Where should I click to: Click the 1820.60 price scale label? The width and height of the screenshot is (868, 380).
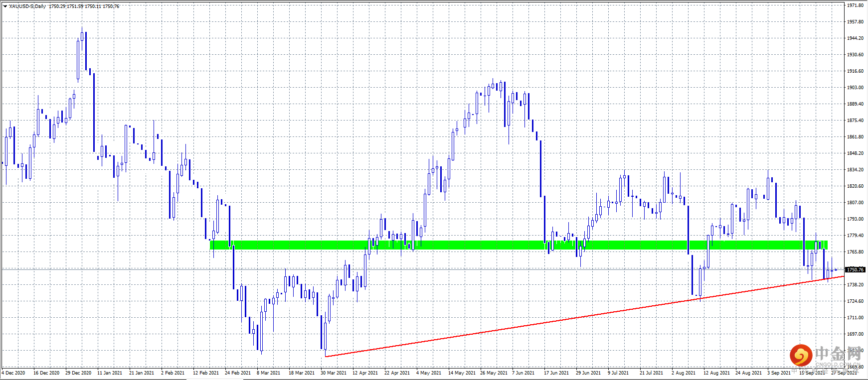coord(855,186)
